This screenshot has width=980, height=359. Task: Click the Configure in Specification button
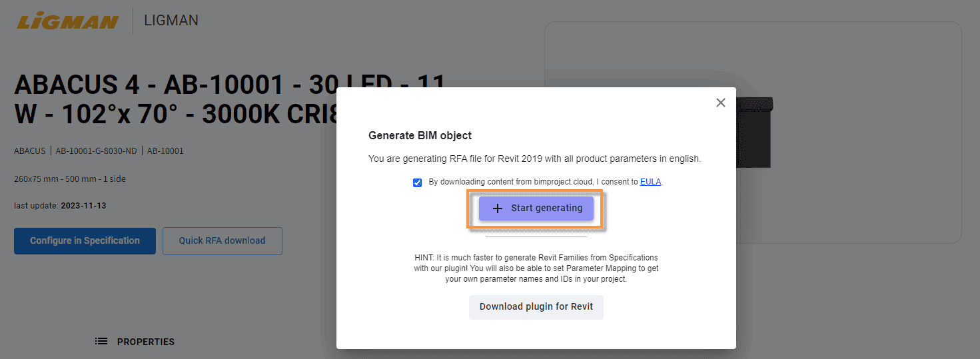85,241
